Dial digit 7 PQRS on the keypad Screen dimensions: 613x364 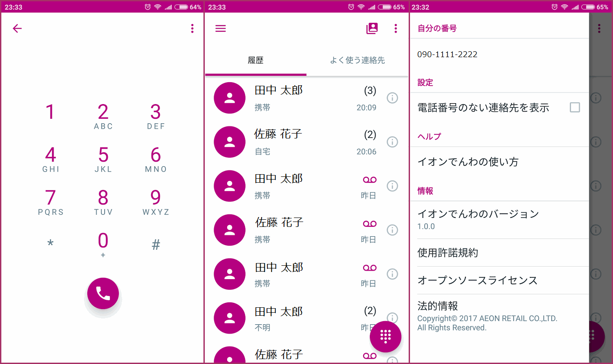[x=51, y=202]
